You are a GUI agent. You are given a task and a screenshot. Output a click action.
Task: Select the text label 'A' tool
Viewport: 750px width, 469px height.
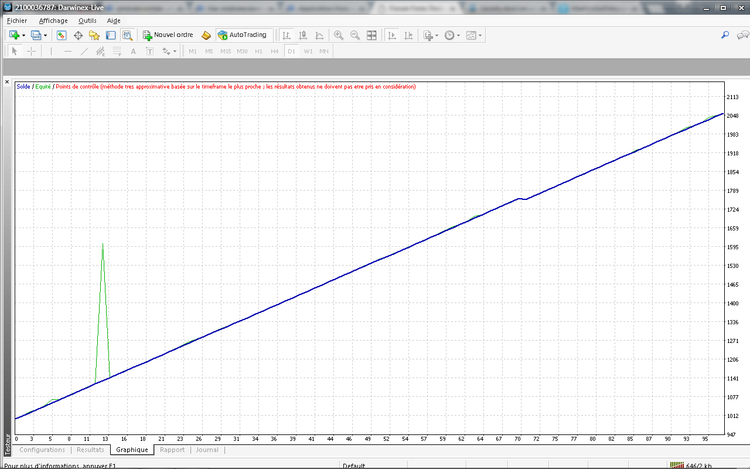(x=133, y=50)
